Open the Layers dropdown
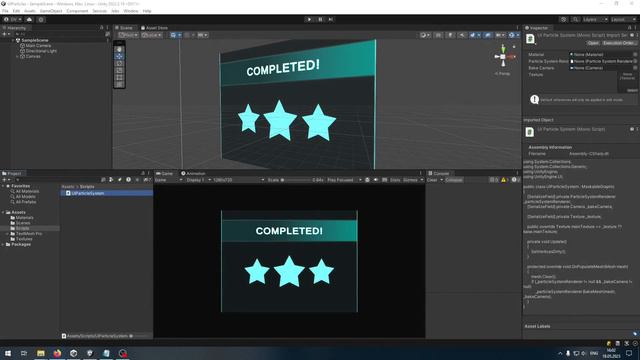The height and width of the screenshot is (360, 640). [x=595, y=19]
